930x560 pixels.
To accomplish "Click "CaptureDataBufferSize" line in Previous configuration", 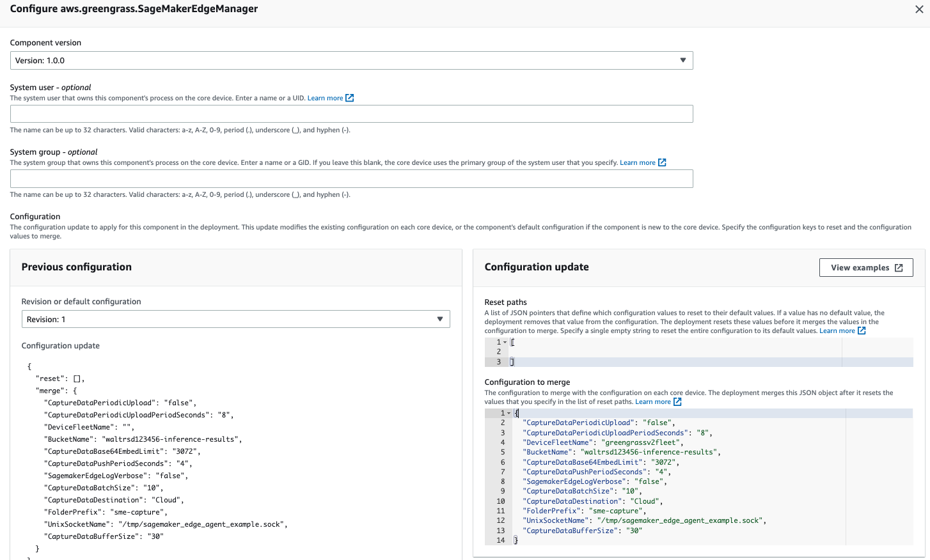I will [104, 536].
